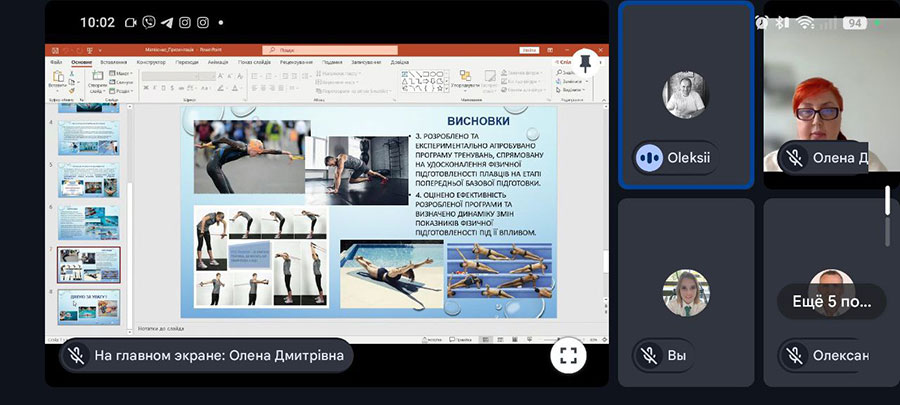This screenshot has height=405, width=900.
Task: Open the Файл tab
Action: tap(56, 62)
